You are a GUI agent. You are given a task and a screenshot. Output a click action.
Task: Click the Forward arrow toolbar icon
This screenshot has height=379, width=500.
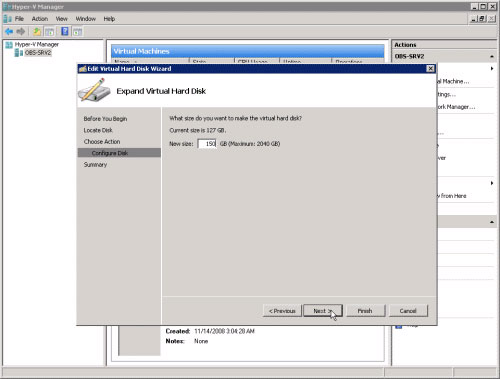pos(21,32)
